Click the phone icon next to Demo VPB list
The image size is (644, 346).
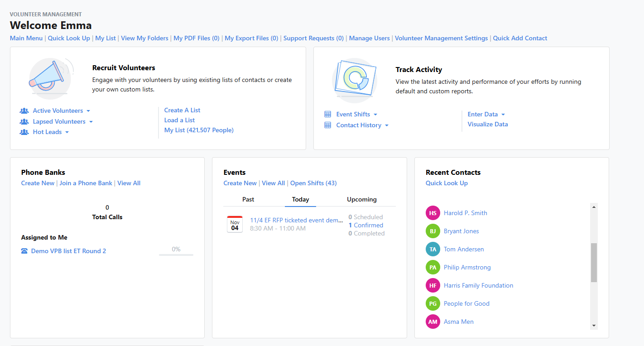tap(24, 251)
